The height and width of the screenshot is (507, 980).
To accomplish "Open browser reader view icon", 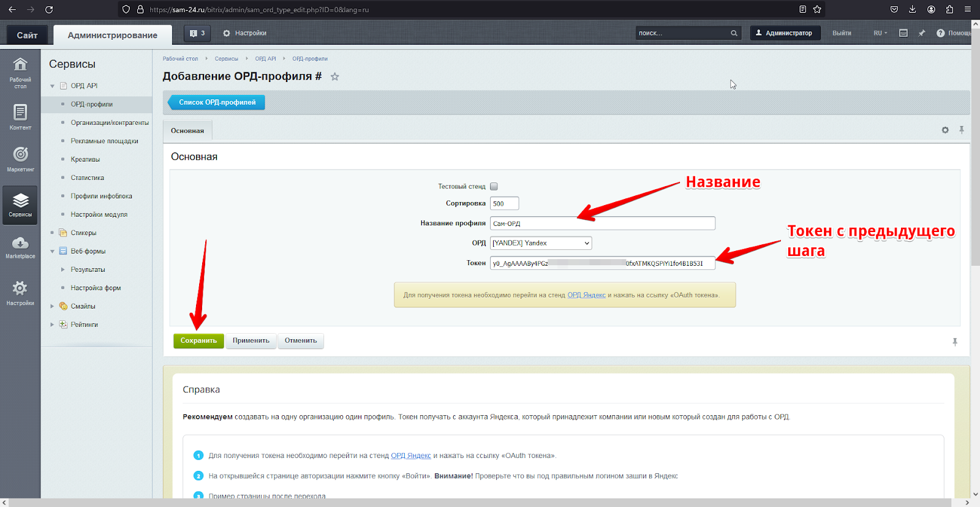I will tap(802, 9).
